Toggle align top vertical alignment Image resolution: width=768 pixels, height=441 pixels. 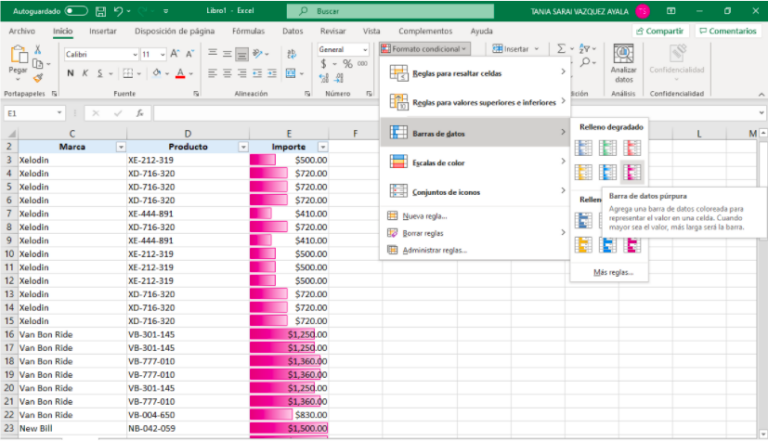pyautogui.click(x=212, y=54)
